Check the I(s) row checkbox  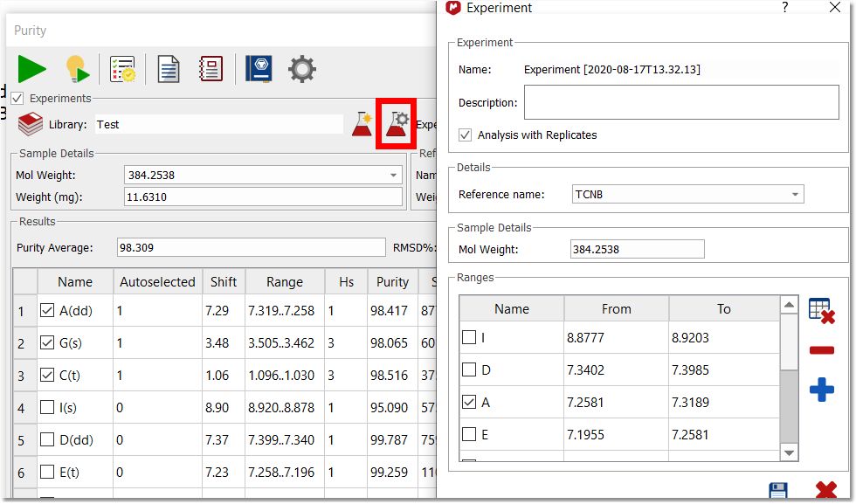47,407
